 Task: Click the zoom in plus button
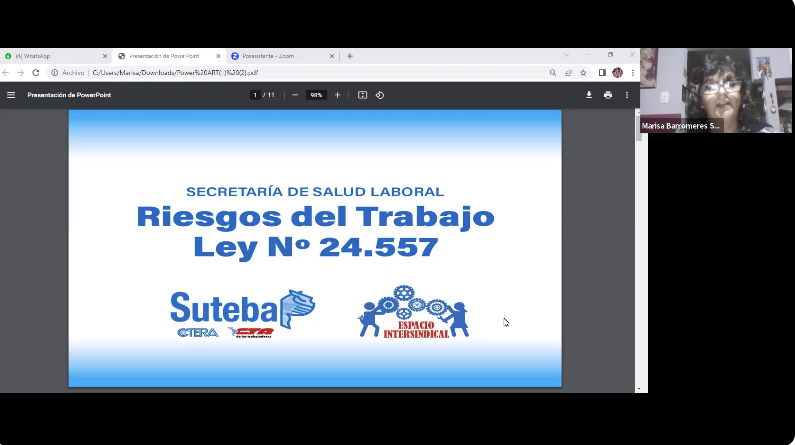pos(337,95)
